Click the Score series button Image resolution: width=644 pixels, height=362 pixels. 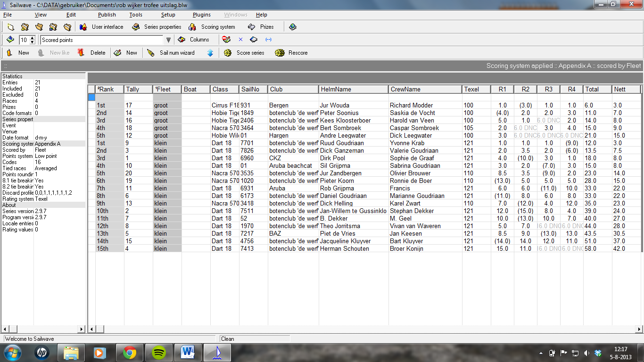point(244,53)
